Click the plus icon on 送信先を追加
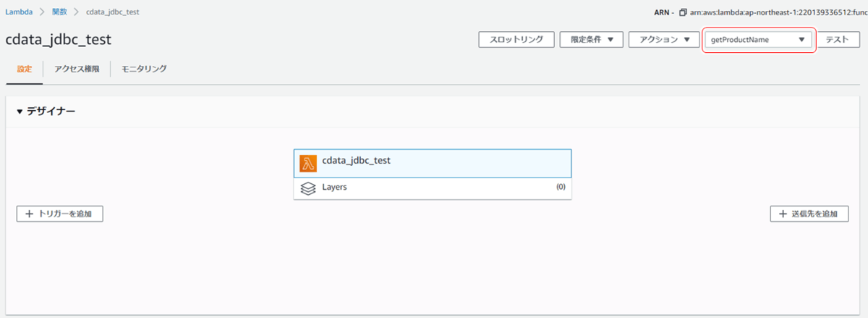This screenshot has height=318, width=868. pyautogui.click(x=783, y=214)
